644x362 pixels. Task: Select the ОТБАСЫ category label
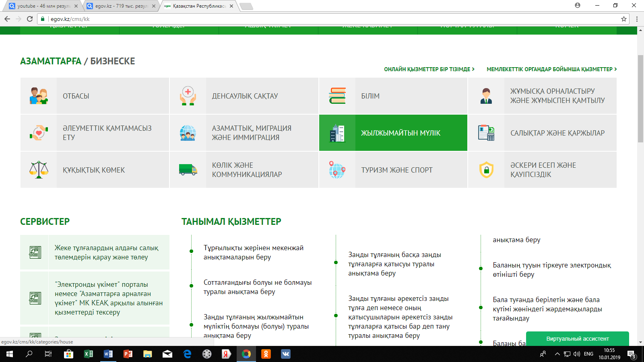click(76, 96)
